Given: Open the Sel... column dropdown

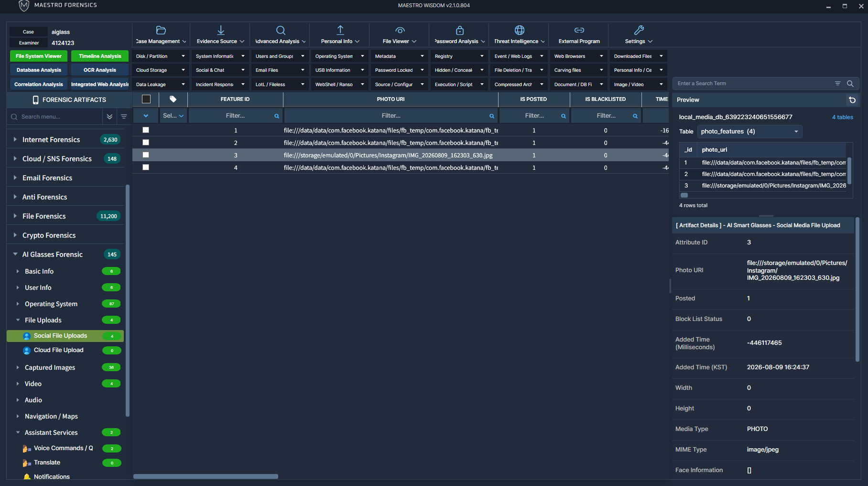Looking at the screenshot, I should click(x=173, y=116).
